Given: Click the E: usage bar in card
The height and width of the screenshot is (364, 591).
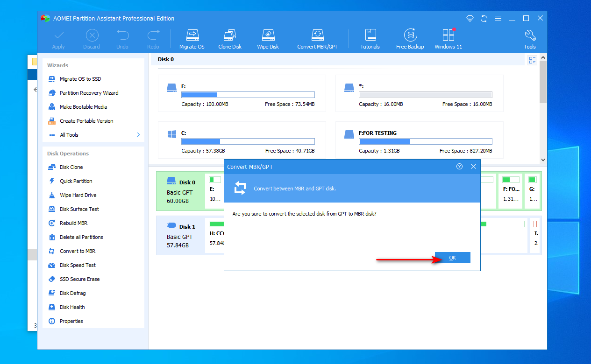Looking at the screenshot, I should [x=248, y=95].
